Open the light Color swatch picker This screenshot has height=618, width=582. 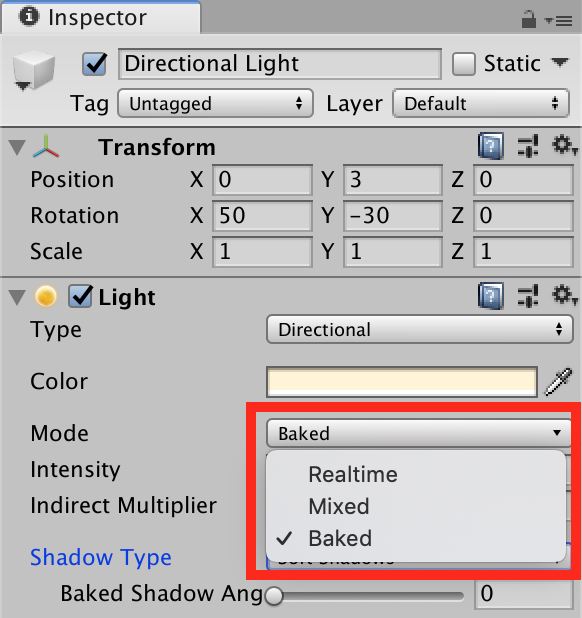[402, 382]
